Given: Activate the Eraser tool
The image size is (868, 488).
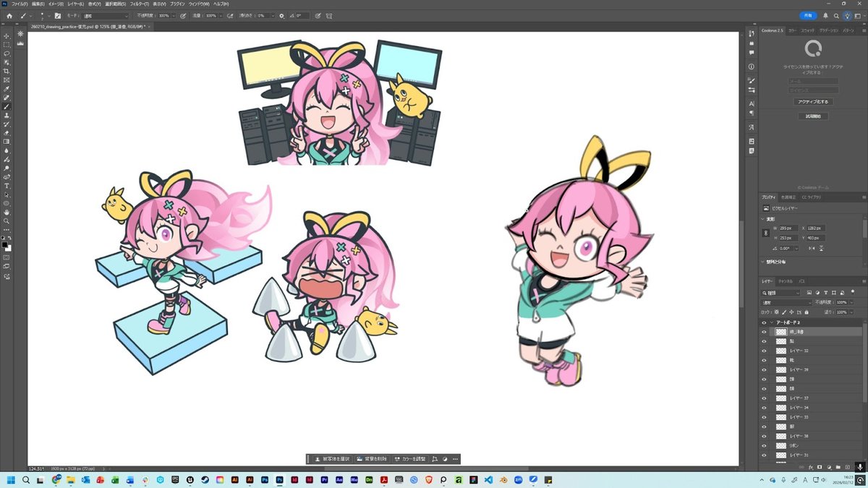Looking at the screenshot, I should click(x=7, y=133).
